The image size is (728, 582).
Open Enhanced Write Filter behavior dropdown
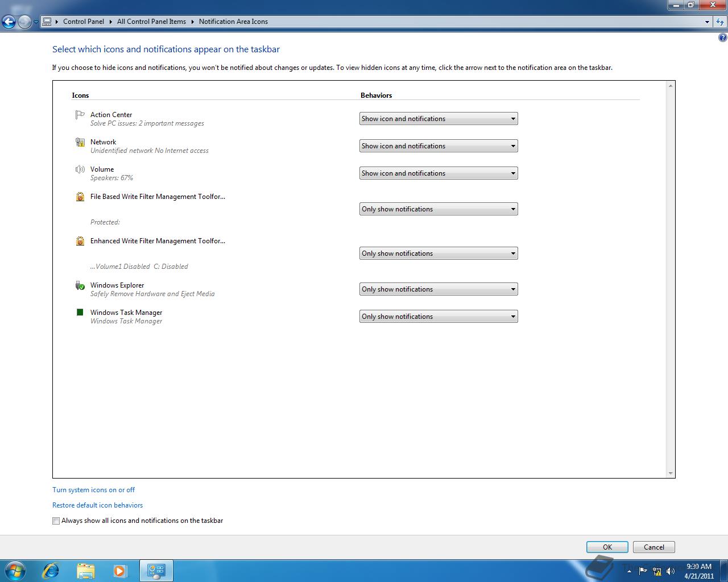pos(439,253)
